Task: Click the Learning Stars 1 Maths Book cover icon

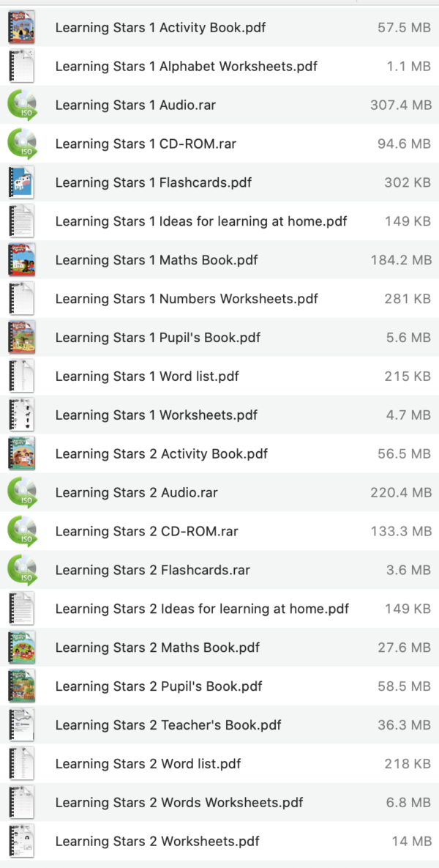Action: coord(21,260)
